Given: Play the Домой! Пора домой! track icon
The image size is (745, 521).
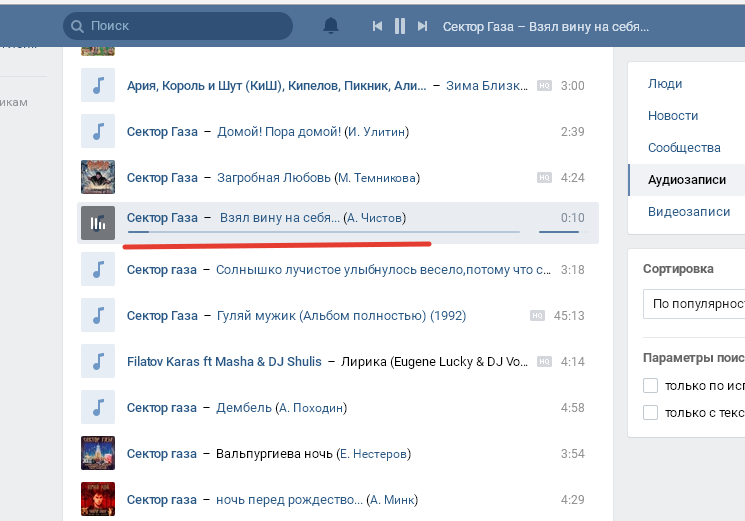Looking at the screenshot, I should [x=97, y=132].
